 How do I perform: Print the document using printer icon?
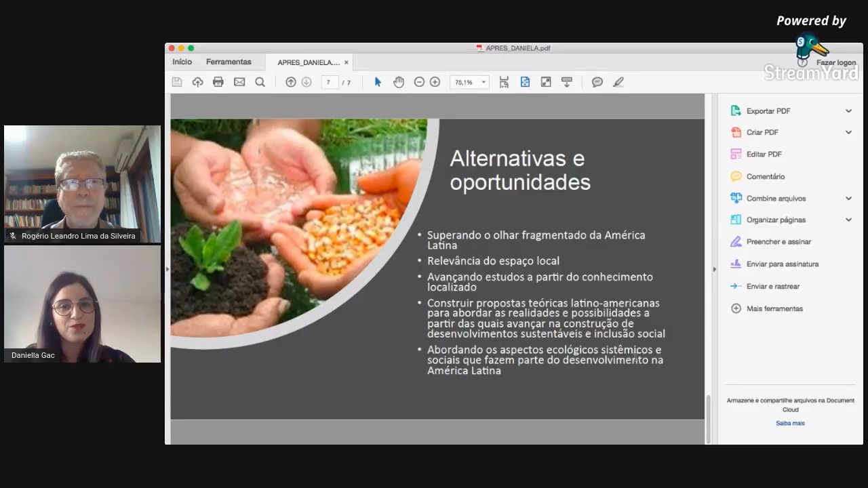click(x=218, y=82)
